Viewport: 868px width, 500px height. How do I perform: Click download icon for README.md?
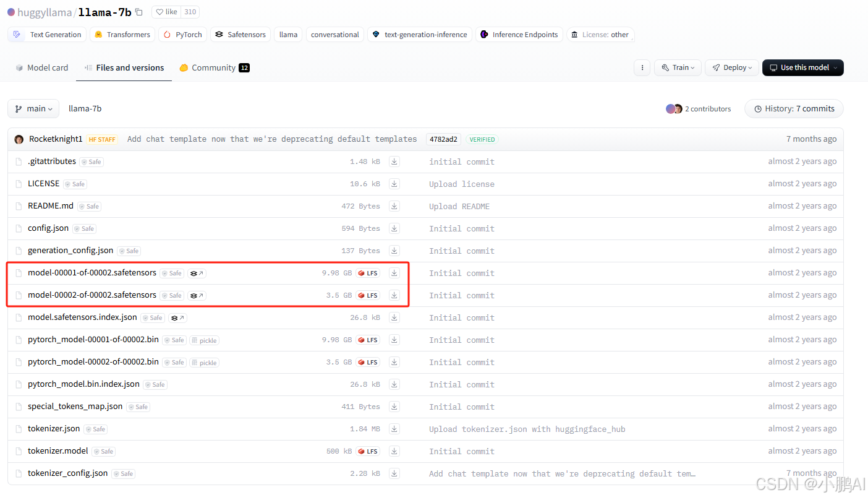394,206
